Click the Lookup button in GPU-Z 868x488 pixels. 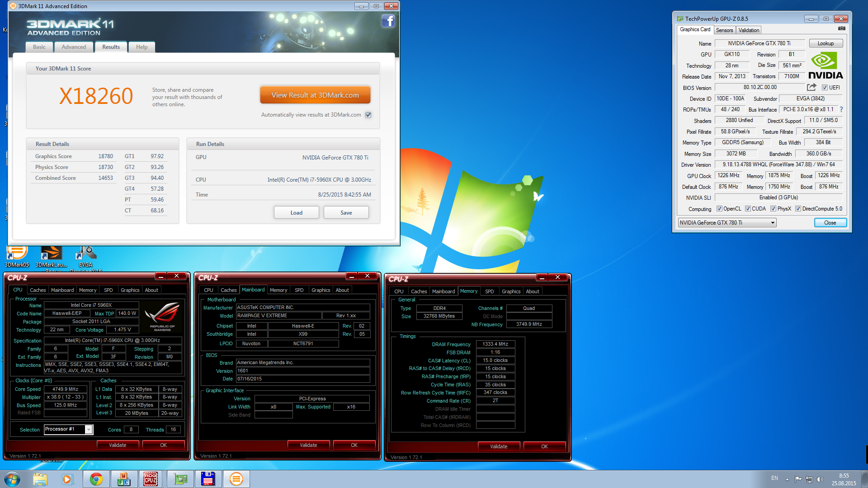[826, 43]
